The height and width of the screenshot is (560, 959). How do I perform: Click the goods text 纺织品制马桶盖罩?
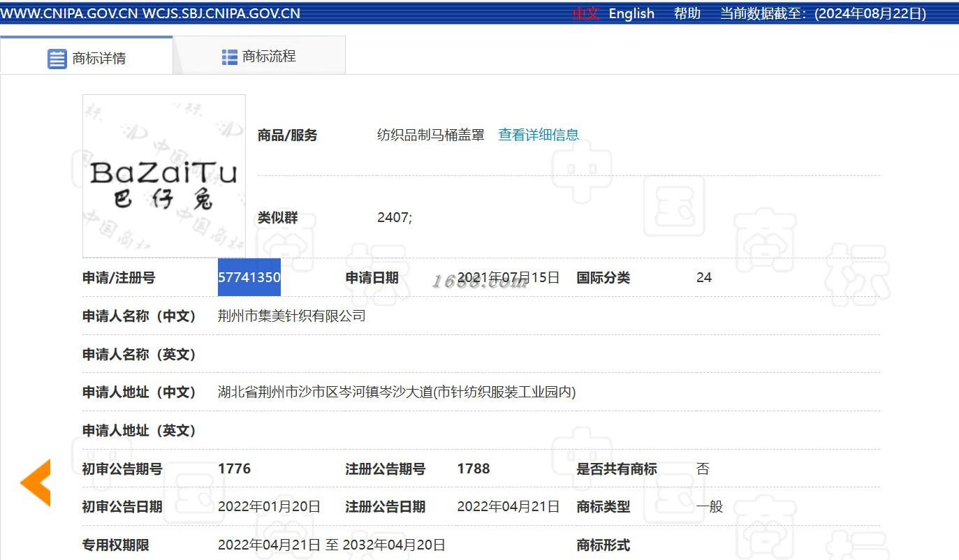point(431,135)
